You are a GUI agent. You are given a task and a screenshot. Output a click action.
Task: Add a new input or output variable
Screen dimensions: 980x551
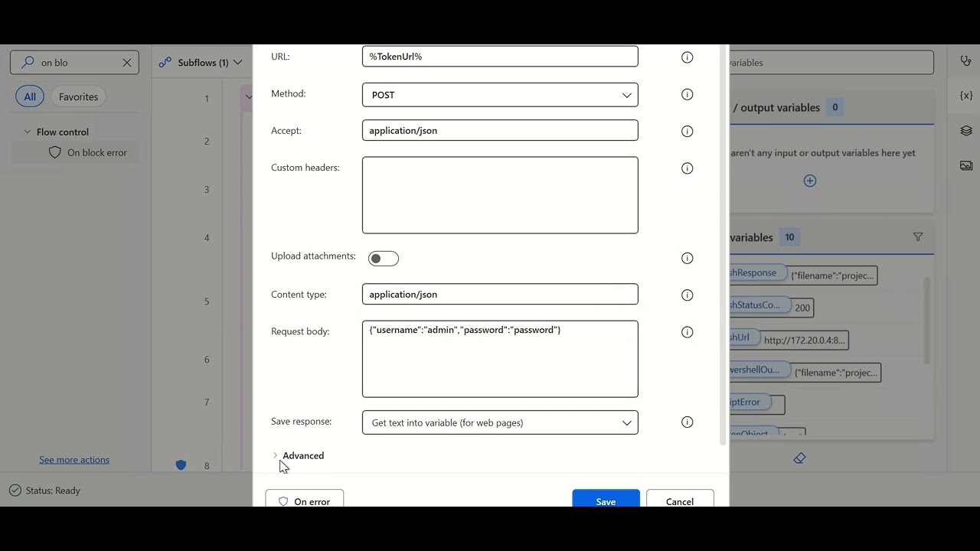click(810, 181)
